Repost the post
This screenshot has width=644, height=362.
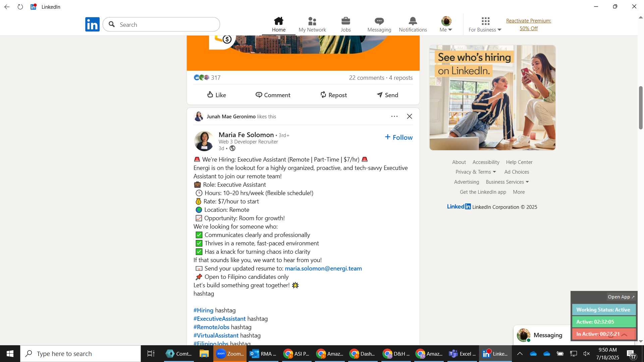tap(333, 95)
